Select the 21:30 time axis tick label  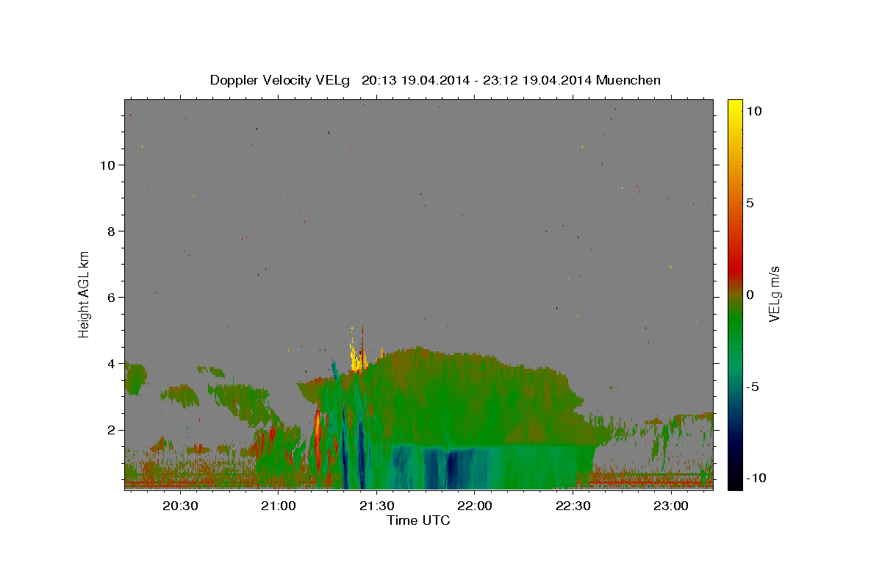coord(376,506)
